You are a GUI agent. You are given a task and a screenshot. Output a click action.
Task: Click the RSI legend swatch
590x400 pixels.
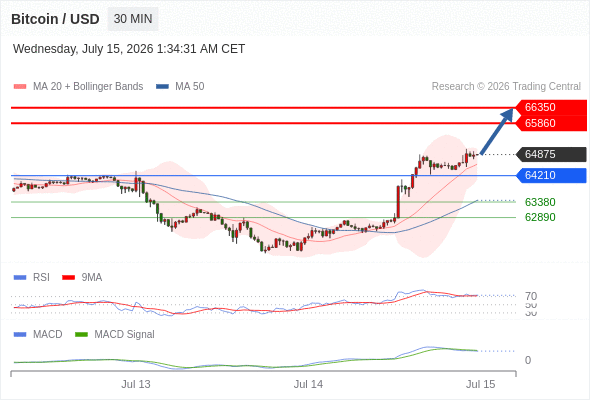[20, 278]
